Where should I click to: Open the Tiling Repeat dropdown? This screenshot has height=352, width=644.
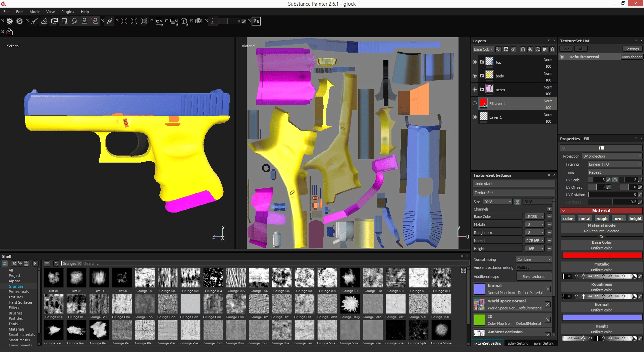click(x=615, y=172)
